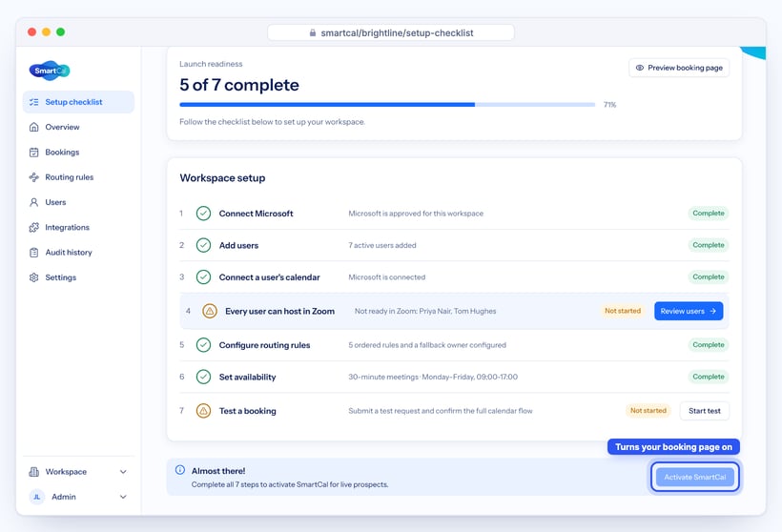Open Bookings in the sidebar

point(78,153)
